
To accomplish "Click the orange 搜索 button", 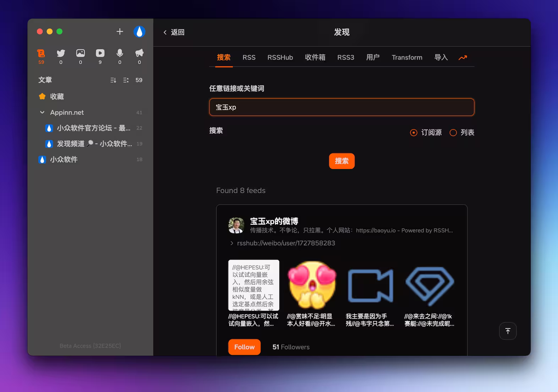I will click(341, 161).
